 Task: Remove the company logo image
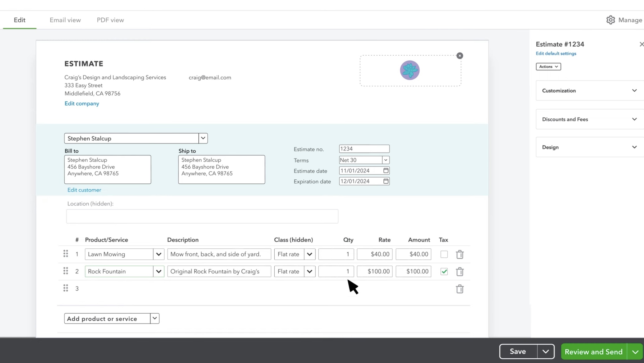click(x=460, y=56)
